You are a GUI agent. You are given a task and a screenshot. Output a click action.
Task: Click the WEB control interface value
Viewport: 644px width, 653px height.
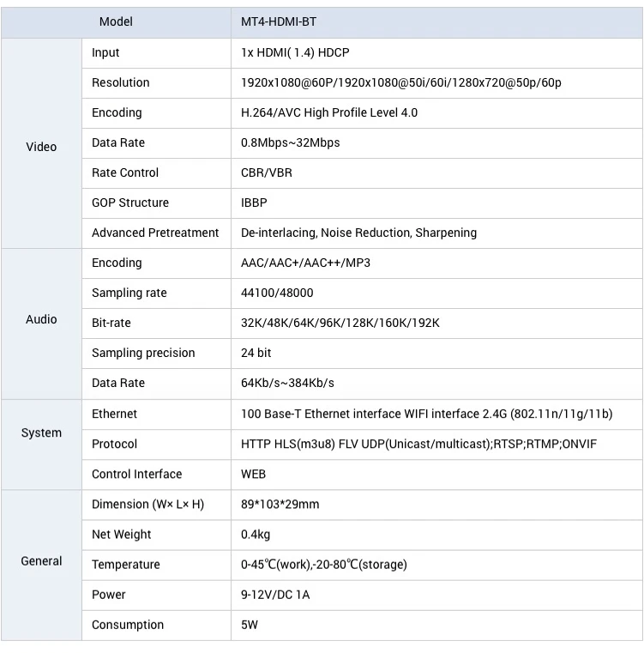tap(253, 474)
